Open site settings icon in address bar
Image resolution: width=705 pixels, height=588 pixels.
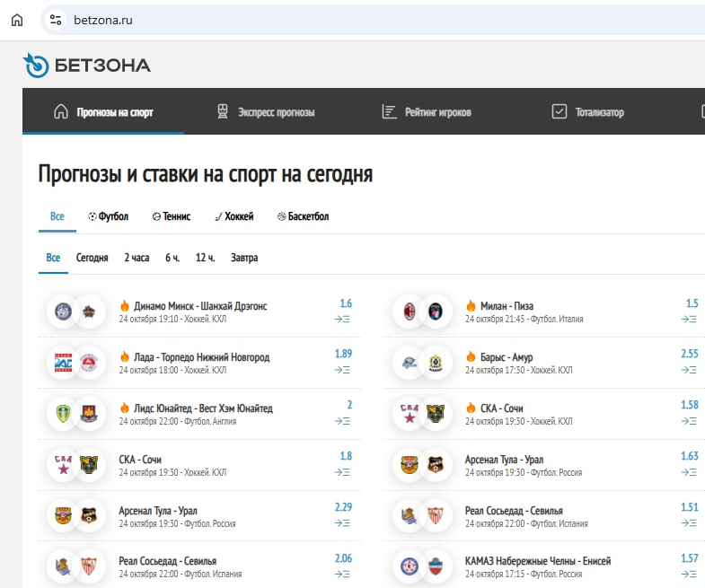click(56, 20)
